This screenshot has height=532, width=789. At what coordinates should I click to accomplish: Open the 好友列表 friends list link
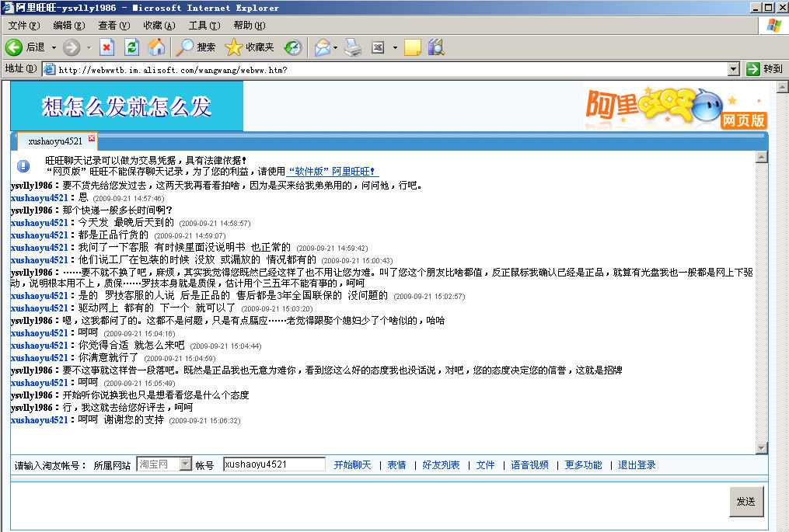click(441, 465)
